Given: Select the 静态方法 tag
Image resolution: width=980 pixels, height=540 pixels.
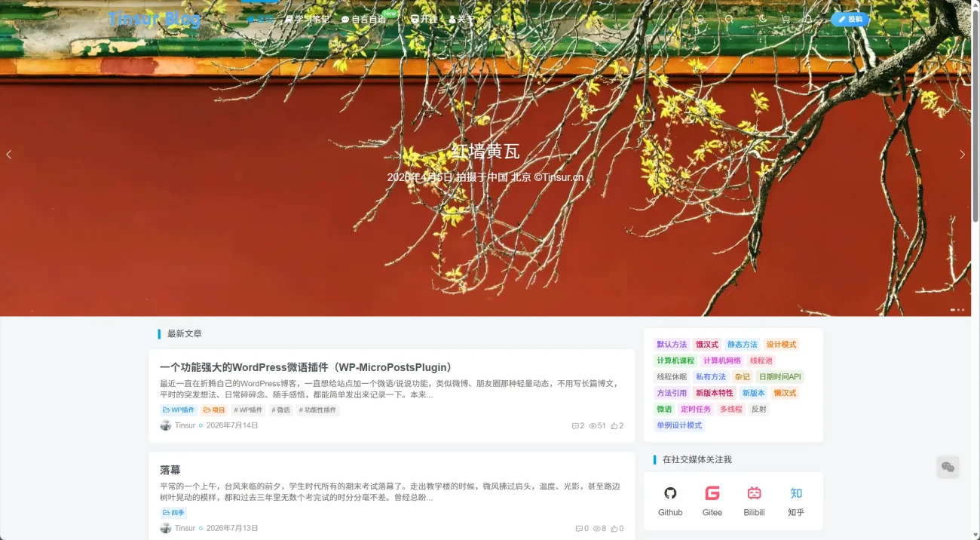Looking at the screenshot, I should (x=743, y=345).
